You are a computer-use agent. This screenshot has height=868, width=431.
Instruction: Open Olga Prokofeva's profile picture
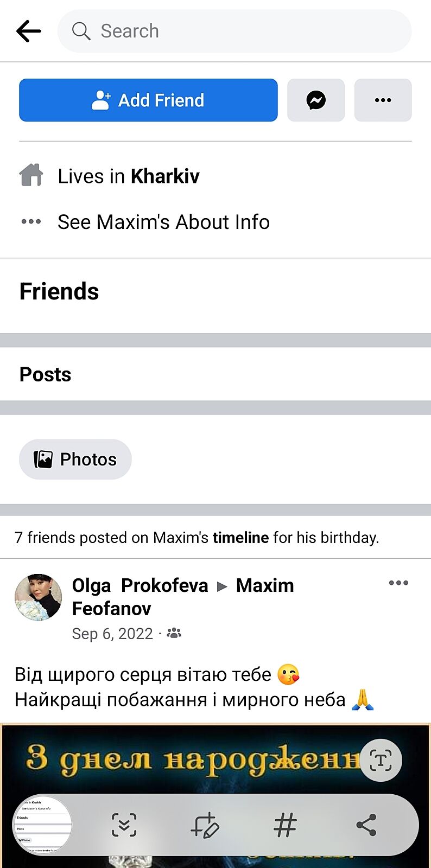click(38, 597)
